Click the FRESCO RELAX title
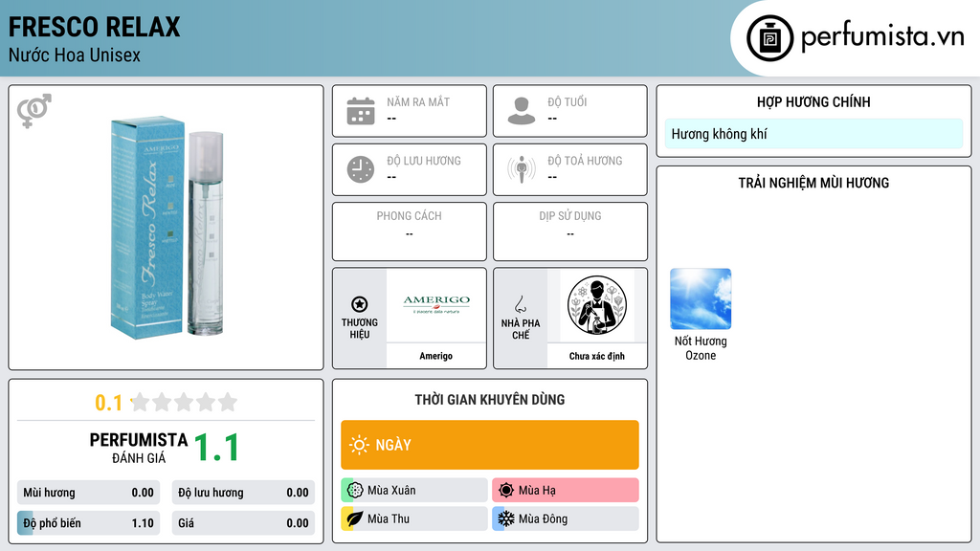The image size is (980, 551). [x=95, y=27]
